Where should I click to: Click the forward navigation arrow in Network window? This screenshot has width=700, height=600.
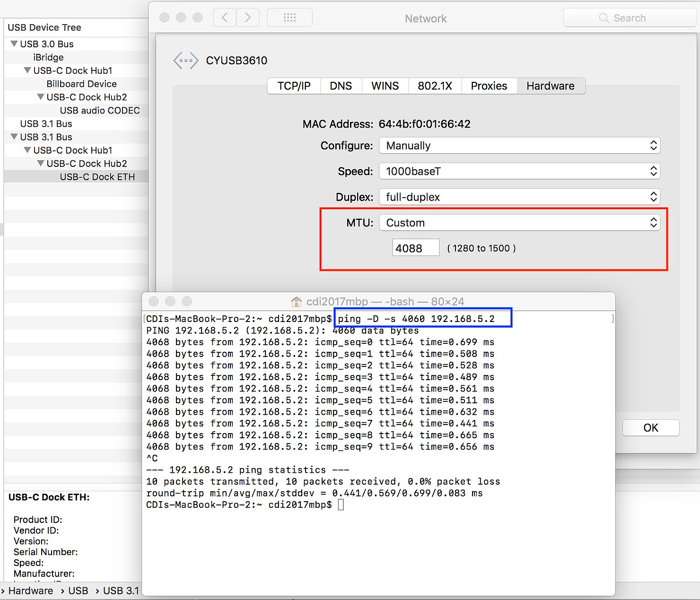coord(248,18)
